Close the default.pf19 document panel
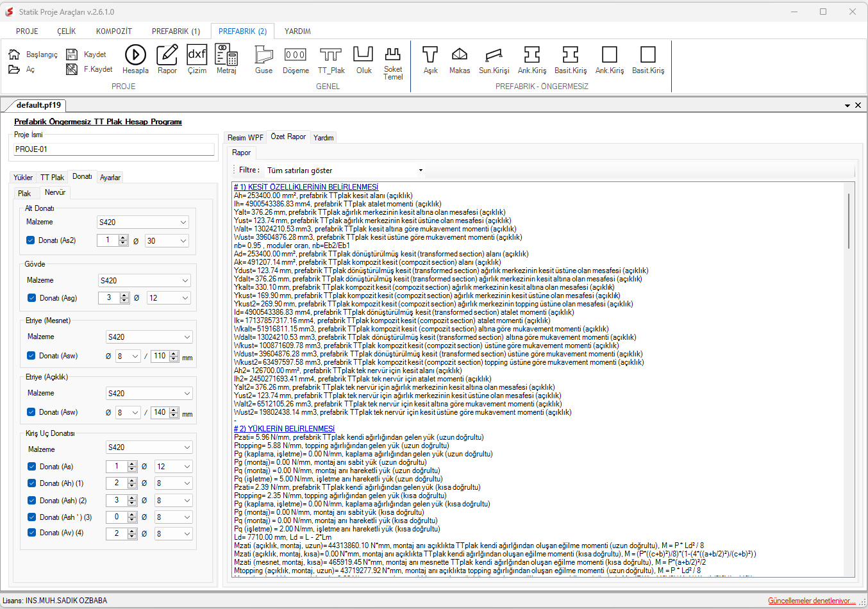Image resolution: width=868 pixels, height=609 pixels. click(858, 105)
